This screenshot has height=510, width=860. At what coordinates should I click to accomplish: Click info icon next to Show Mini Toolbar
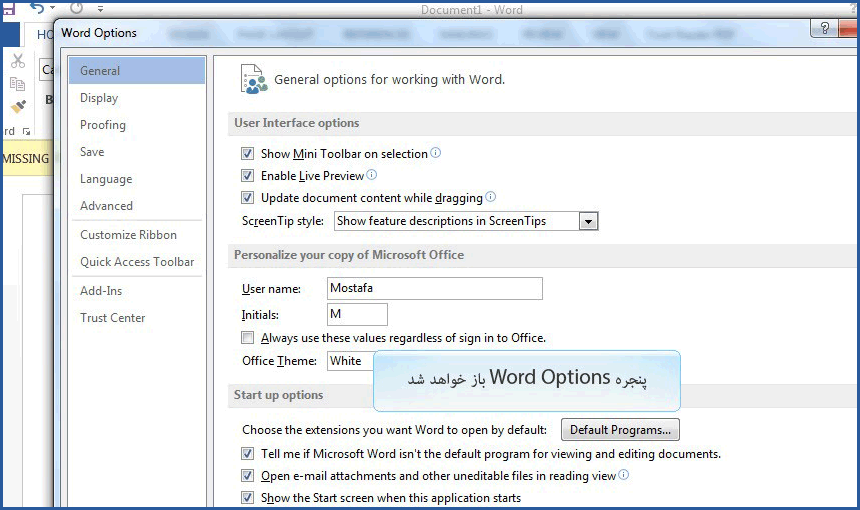(x=435, y=152)
